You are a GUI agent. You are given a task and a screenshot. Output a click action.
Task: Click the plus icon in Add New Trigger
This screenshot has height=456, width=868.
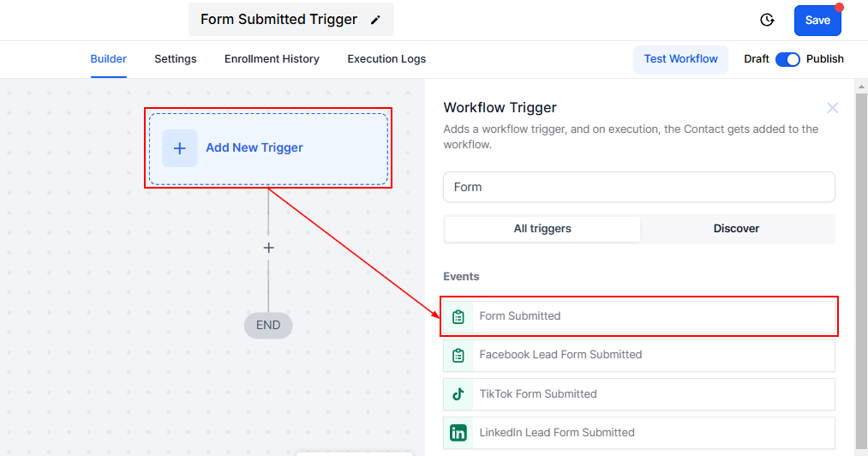point(180,148)
